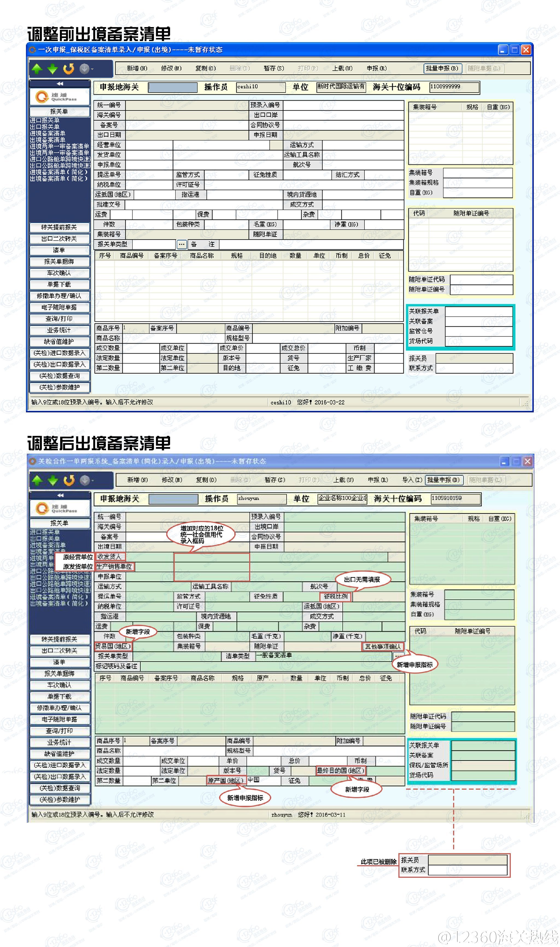
Task: Click 申报(R) in 调整后 window toolbar
Action: pos(378,480)
